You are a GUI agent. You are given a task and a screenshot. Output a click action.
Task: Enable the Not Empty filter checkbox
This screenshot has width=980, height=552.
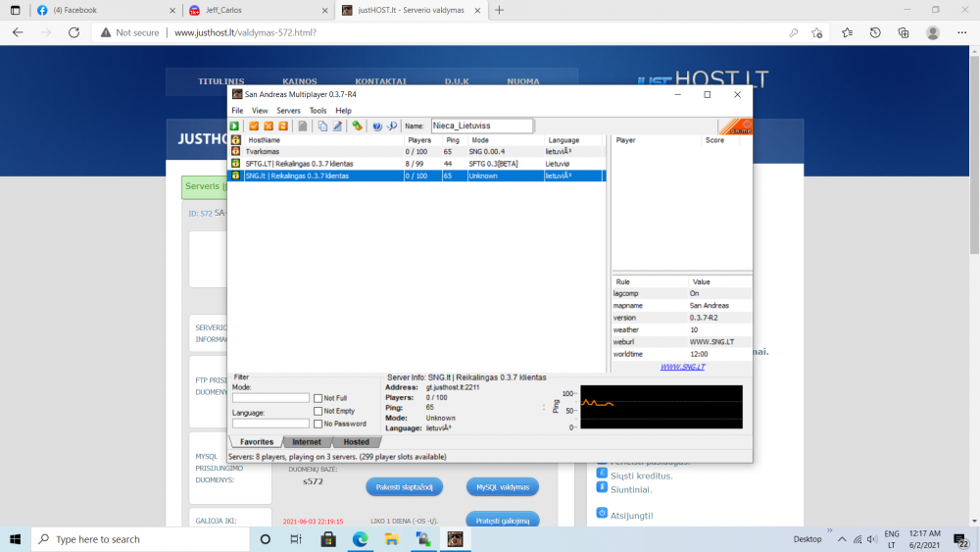click(318, 411)
